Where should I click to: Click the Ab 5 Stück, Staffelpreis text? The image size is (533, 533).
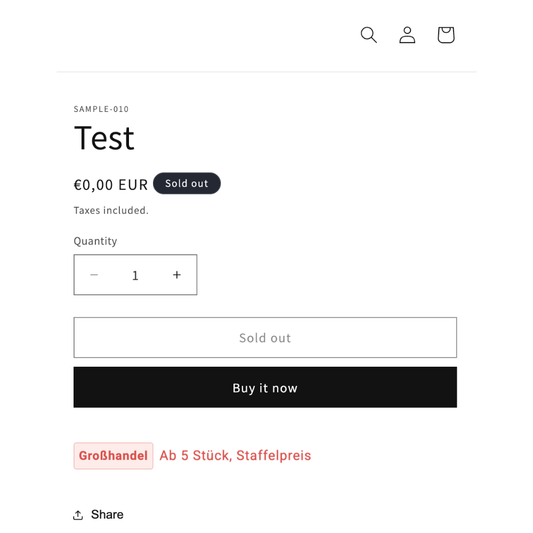coord(235,455)
